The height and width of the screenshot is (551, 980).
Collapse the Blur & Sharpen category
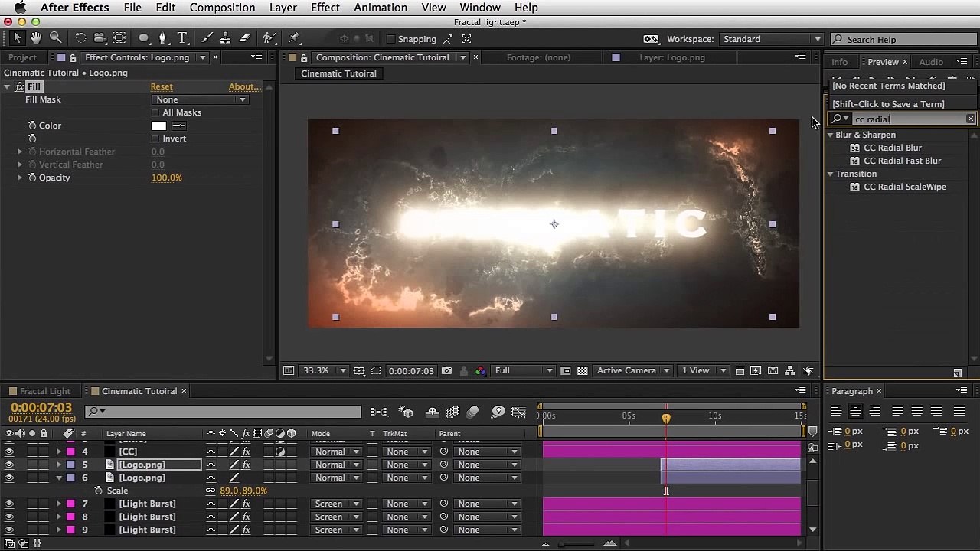(x=830, y=135)
